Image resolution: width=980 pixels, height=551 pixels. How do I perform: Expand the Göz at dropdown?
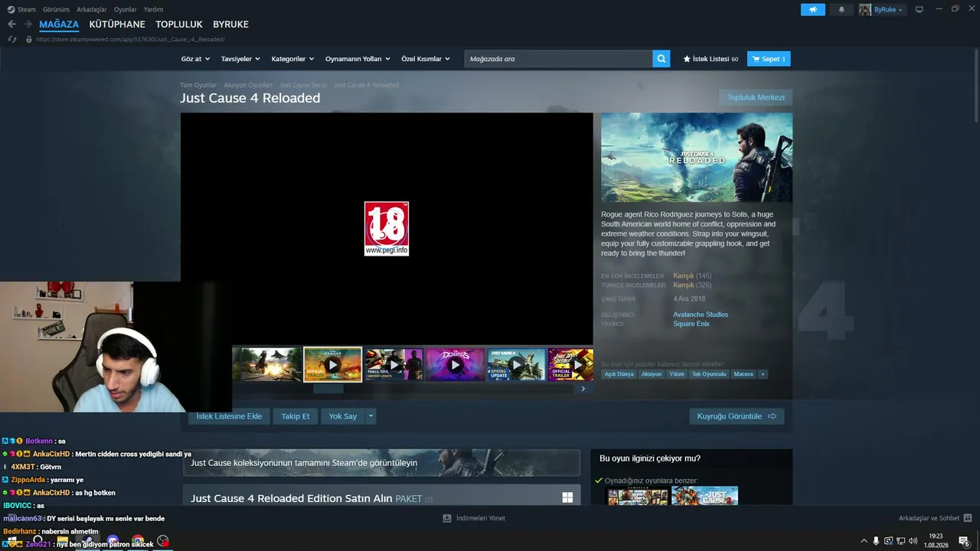[194, 59]
